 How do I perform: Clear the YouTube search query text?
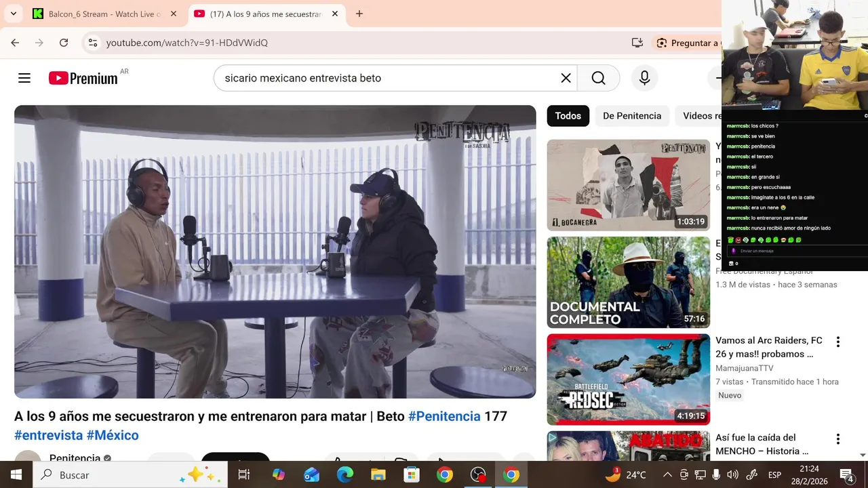click(566, 78)
